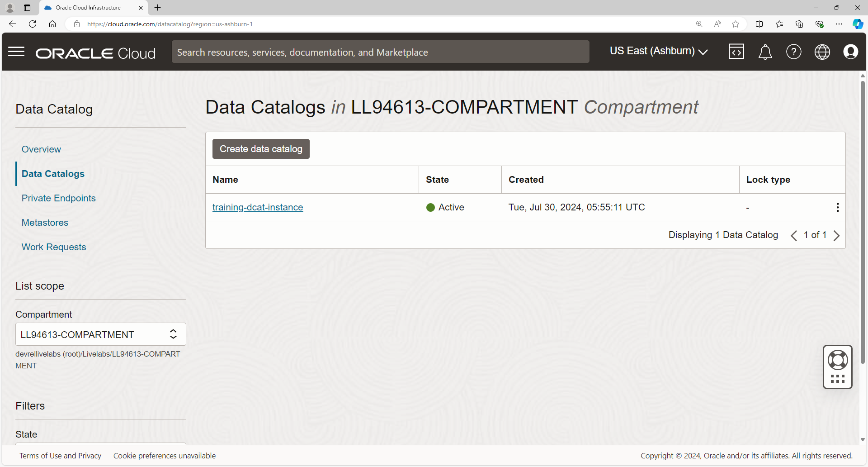The height and width of the screenshot is (467, 868).
Task: Open the LL94613-COMPARTMENT compartment selector
Action: [x=101, y=334]
